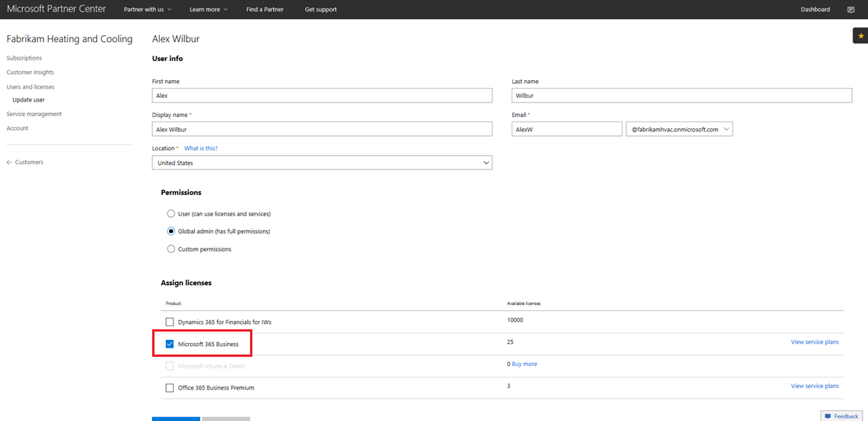Check Dynamics 365 for Financials for IWs
This screenshot has height=421, width=868.
170,322
